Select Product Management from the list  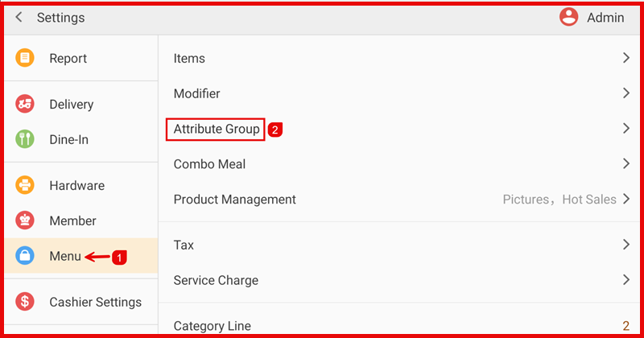[x=235, y=200]
